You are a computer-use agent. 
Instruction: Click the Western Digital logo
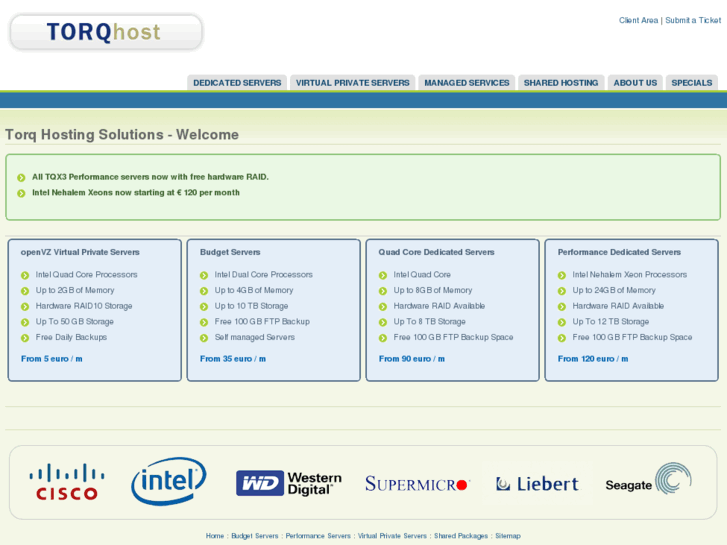289,483
